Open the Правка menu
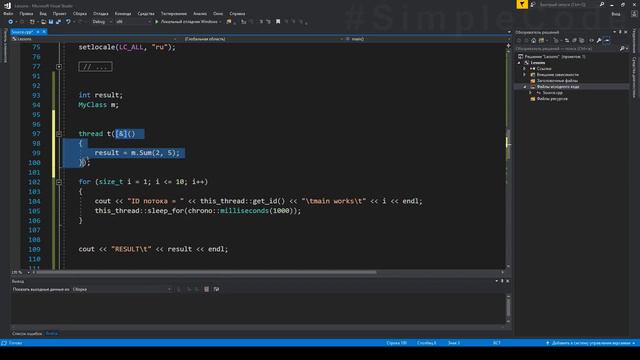 (26, 13)
